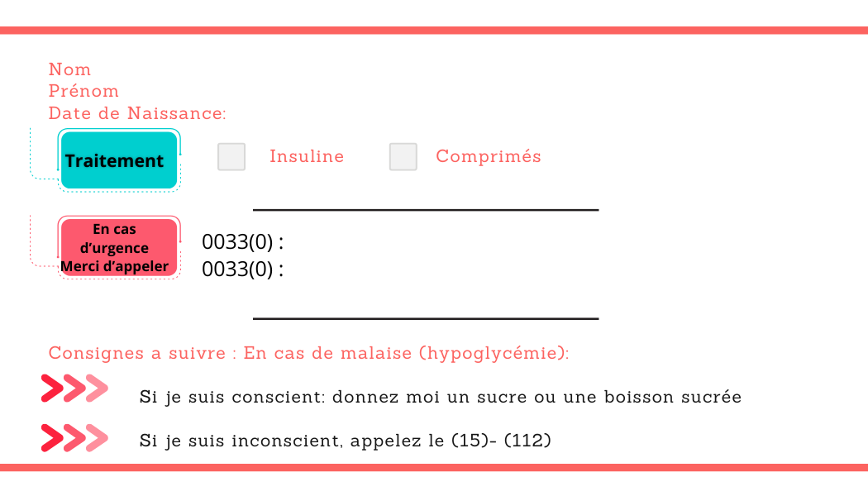Click the 'Si je suis conscient' instruction text

click(441, 397)
